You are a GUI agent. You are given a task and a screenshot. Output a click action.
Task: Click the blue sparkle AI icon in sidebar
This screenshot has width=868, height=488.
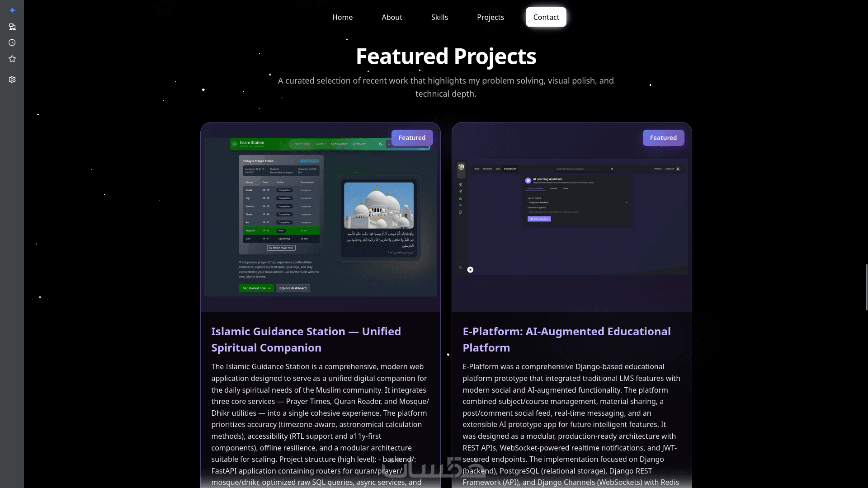click(12, 10)
